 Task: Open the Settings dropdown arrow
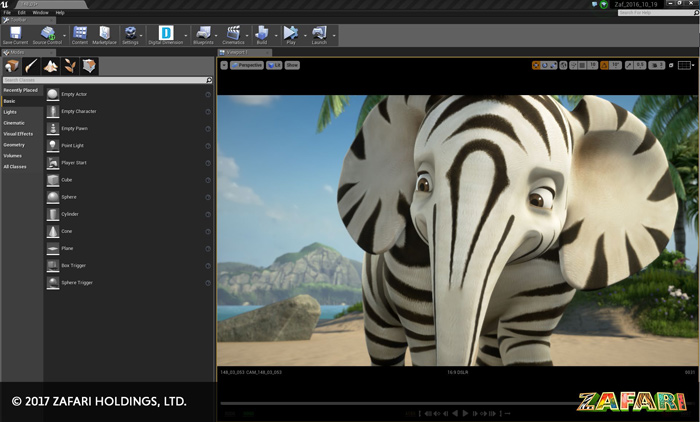(141, 35)
